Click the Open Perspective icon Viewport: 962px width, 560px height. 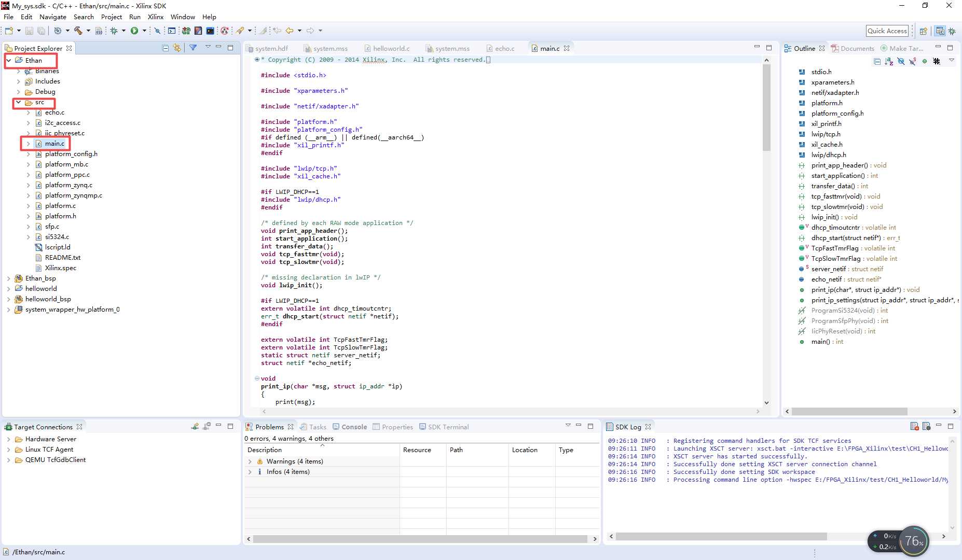click(x=923, y=31)
